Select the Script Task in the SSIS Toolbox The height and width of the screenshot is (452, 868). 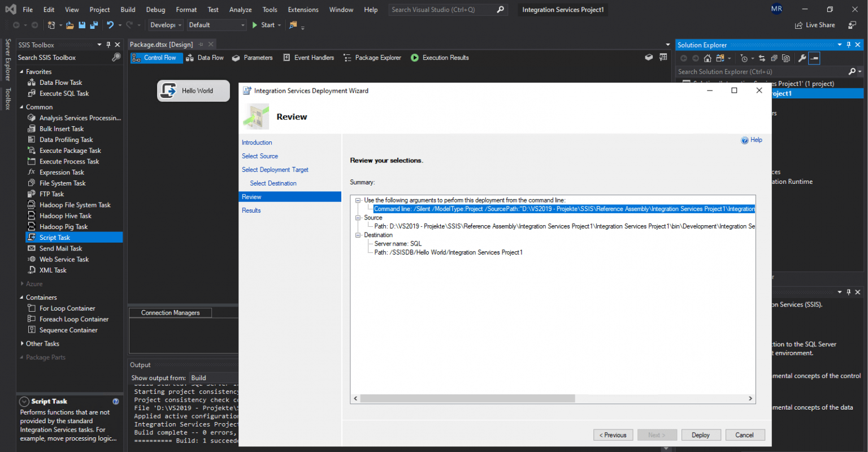(x=54, y=237)
